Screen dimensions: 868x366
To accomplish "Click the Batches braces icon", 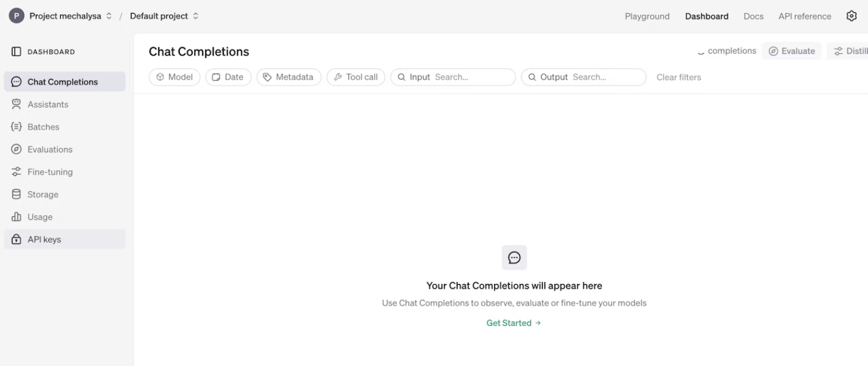I will (x=17, y=127).
